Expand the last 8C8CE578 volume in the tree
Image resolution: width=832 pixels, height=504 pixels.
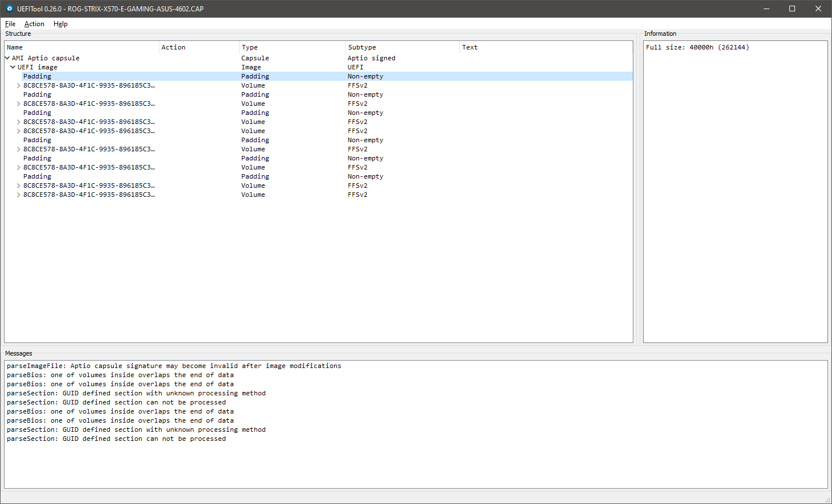point(19,195)
